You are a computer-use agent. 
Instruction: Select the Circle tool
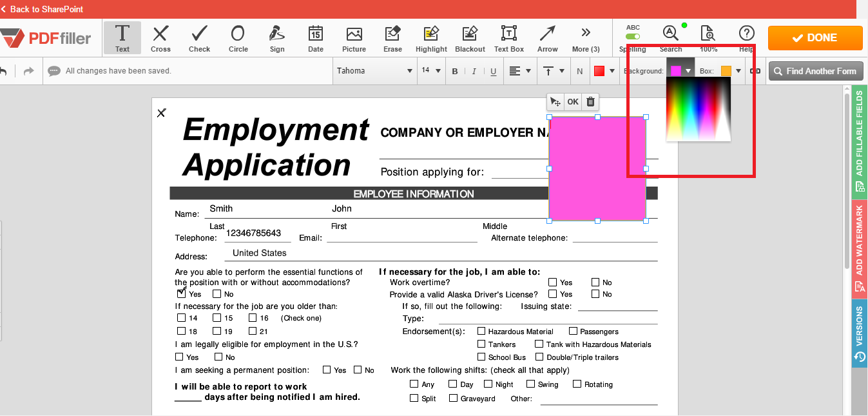[238, 37]
